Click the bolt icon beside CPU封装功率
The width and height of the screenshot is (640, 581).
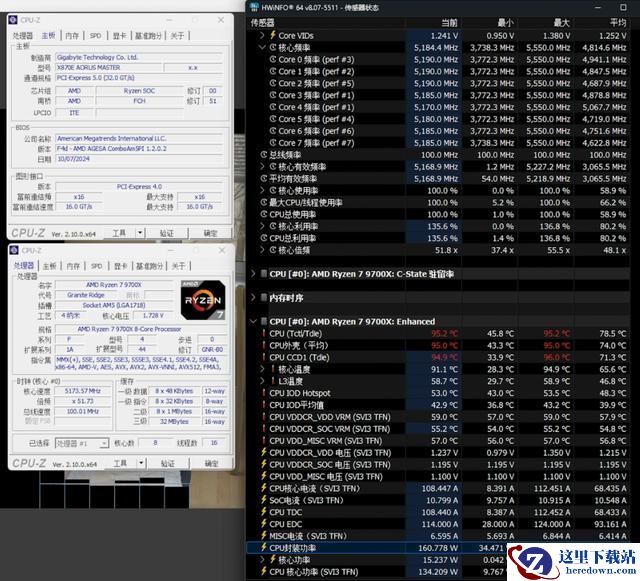264,548
